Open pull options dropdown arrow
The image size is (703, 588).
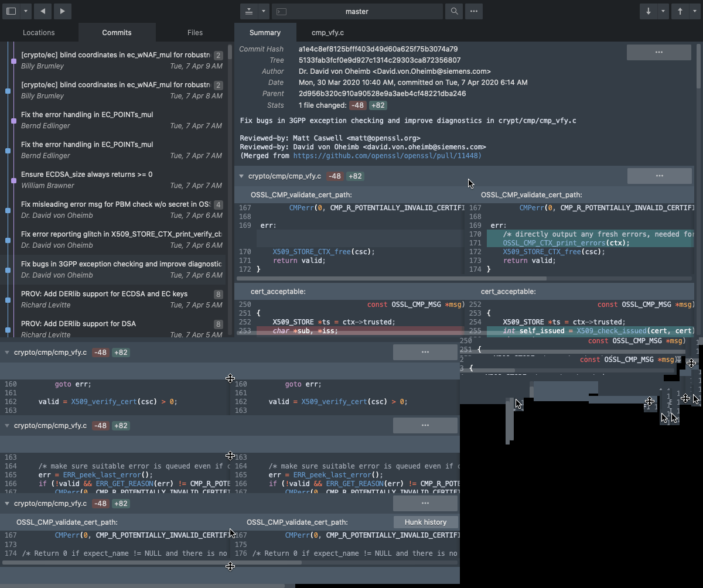point(663,11)
